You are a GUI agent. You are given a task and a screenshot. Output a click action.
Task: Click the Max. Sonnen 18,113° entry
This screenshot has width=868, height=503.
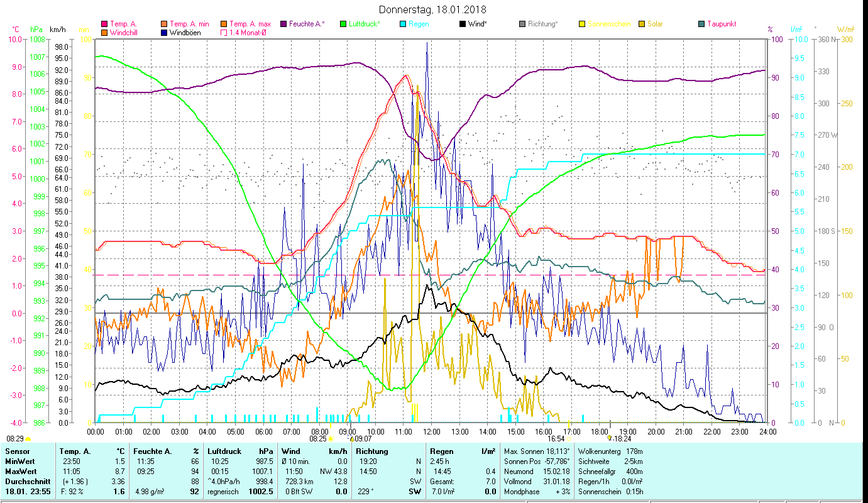point(537,451)
